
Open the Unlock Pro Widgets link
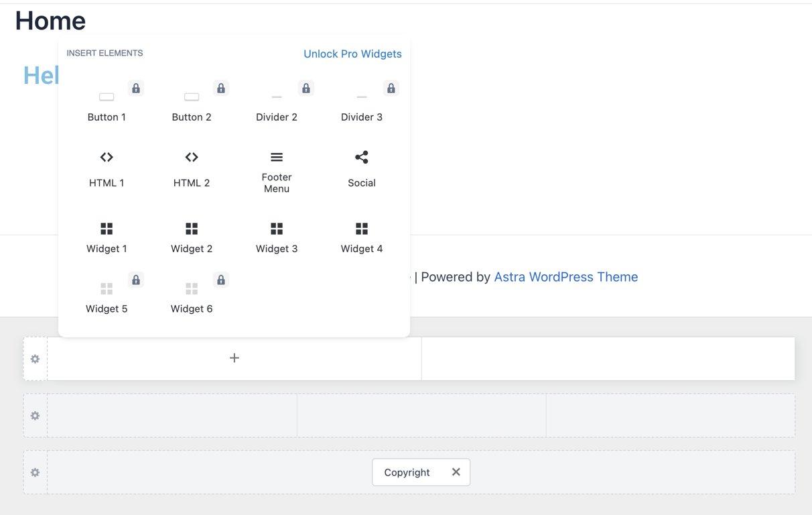click(x=352, y=54)
